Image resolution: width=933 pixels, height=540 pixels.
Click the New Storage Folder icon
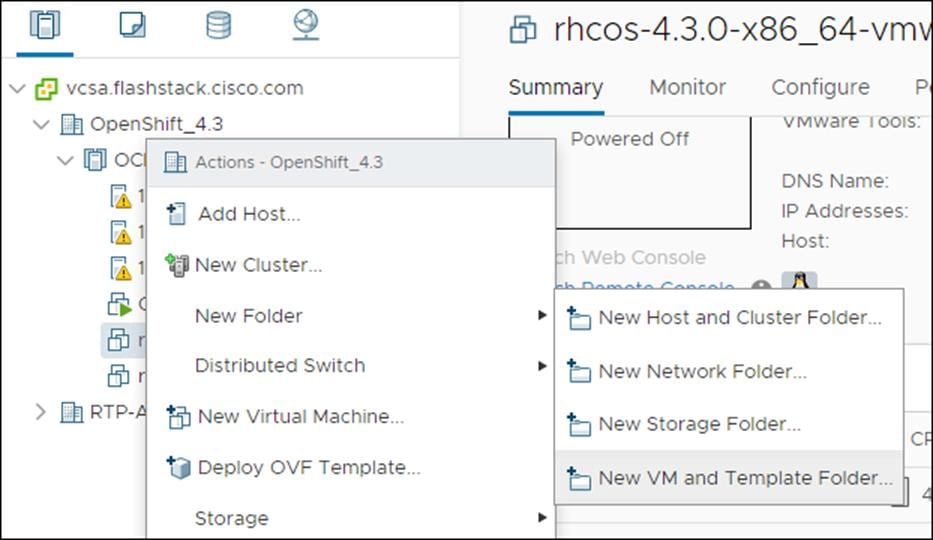[578, 425]
